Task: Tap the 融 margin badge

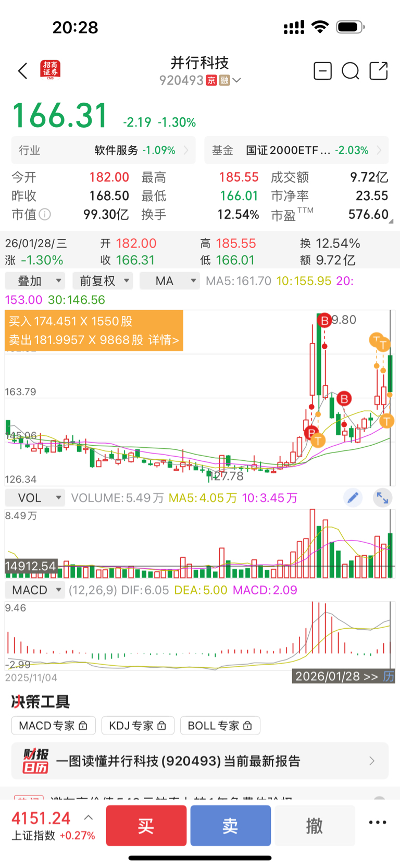Action: (x=224, y=80)
